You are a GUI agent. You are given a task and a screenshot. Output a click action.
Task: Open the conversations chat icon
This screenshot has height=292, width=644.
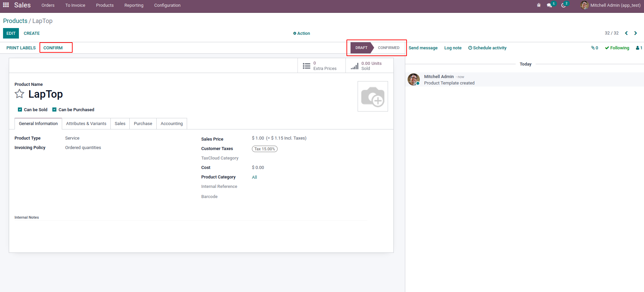click(549, 5)
